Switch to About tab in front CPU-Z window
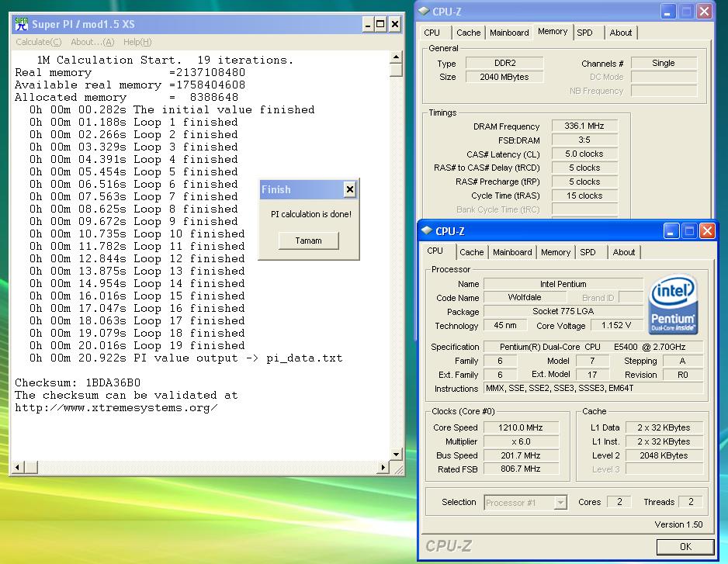 (x=623, y=252)
